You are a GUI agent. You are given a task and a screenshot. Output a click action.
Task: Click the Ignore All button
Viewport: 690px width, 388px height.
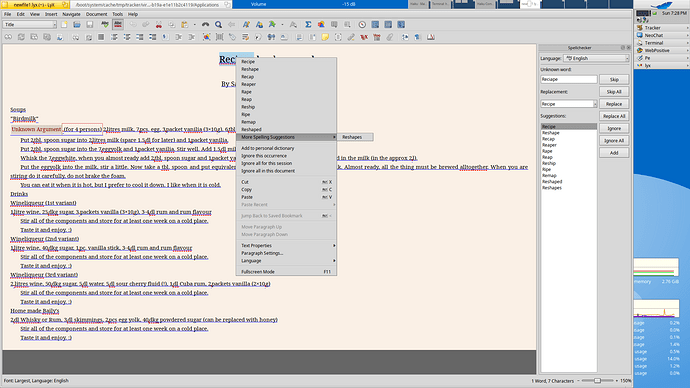tap(614, 141)
